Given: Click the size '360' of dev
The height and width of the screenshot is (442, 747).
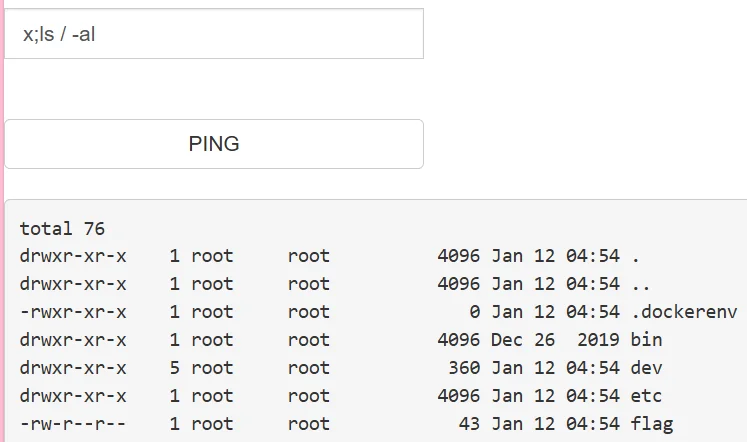Looking at the screenshot, I should click(464, 368).
